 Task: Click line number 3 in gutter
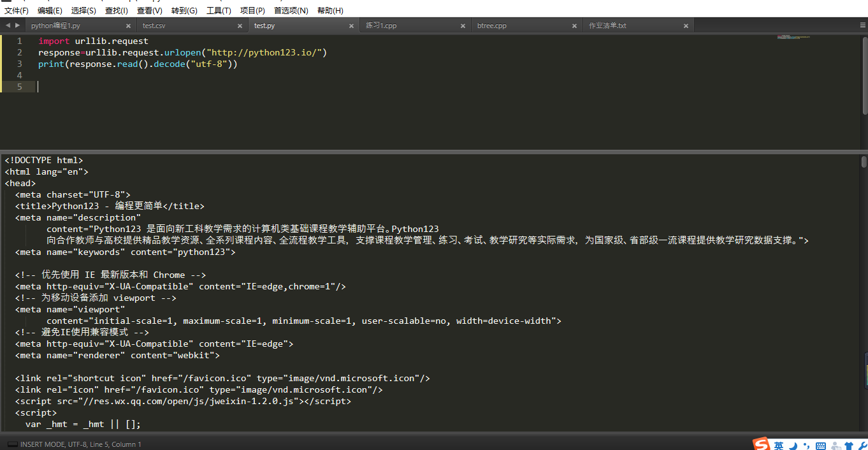coord(20,64)
